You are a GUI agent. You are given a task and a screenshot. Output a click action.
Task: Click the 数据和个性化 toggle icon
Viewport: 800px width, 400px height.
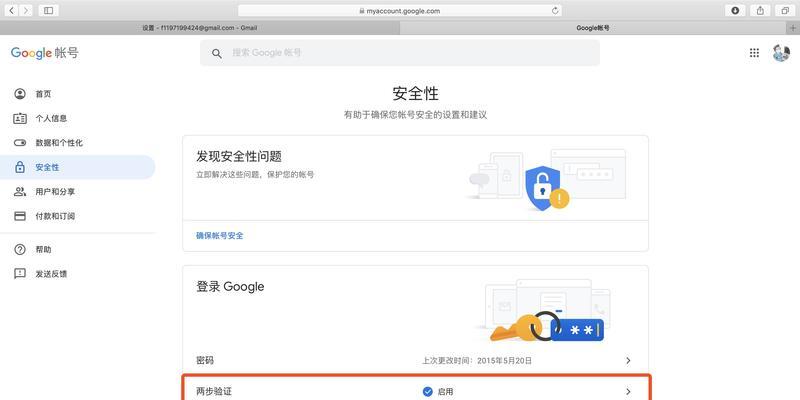[20, 143]
